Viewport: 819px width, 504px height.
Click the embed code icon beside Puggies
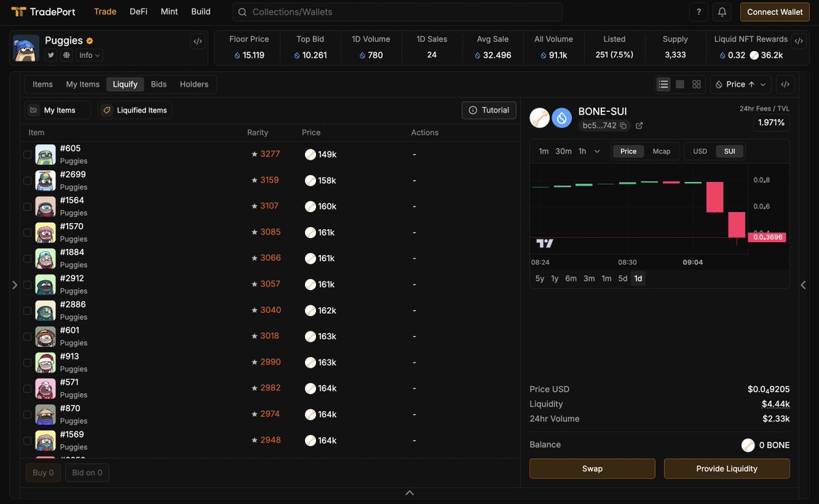198,41
